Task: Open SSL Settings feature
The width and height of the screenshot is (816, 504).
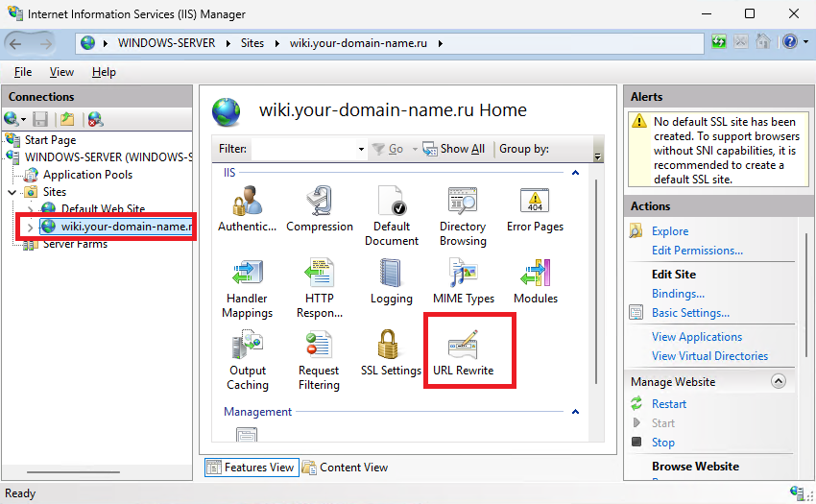Action: 391,352
